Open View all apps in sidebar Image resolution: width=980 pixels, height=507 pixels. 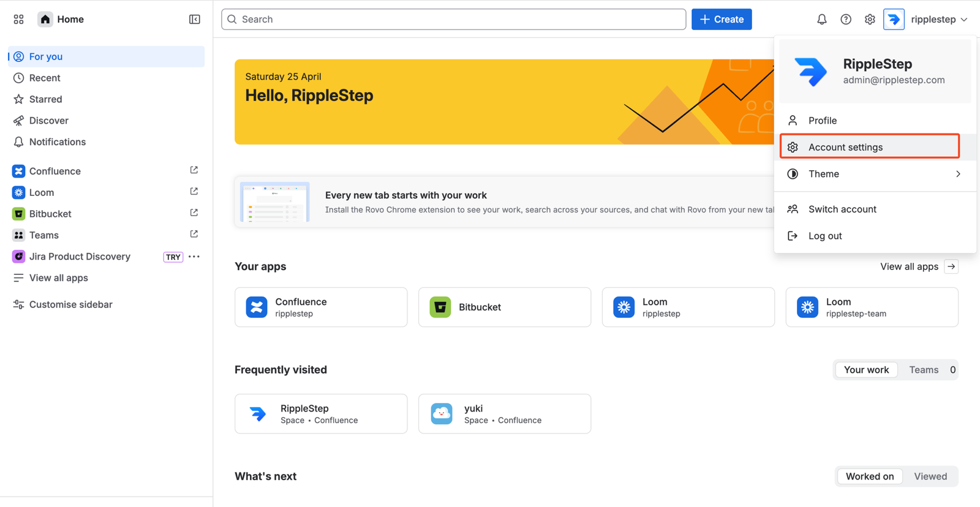point(107,278)
